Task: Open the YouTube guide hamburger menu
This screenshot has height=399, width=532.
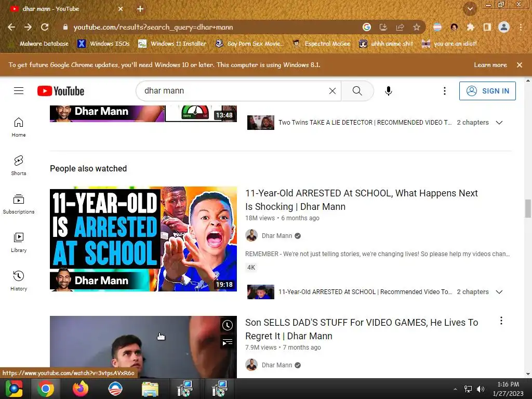Action: click(19, 91)
